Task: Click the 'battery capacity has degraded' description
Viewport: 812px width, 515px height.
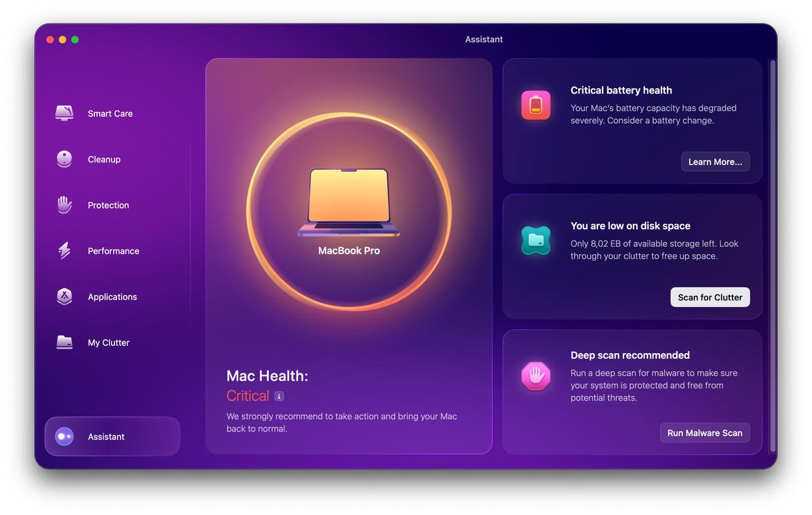Action: [x=653, y=114]
